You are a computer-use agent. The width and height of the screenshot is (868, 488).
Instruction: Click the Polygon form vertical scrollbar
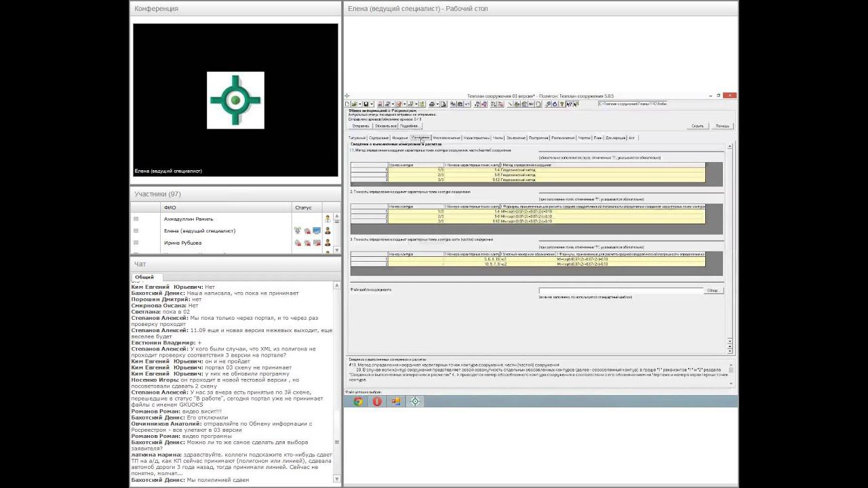(730, 247)
